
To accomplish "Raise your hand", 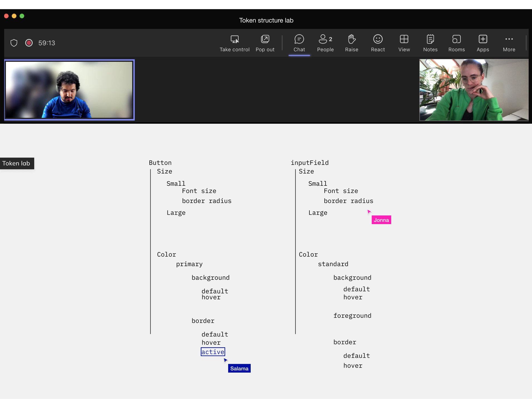I will point(351,43).
